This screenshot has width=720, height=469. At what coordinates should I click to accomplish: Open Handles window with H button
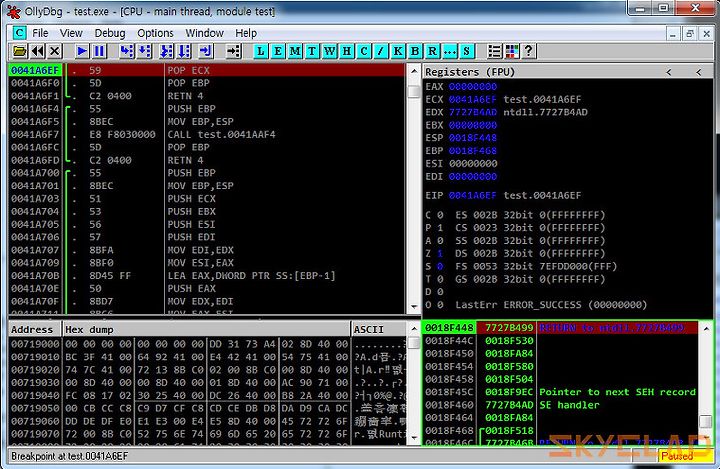[346, 51]
